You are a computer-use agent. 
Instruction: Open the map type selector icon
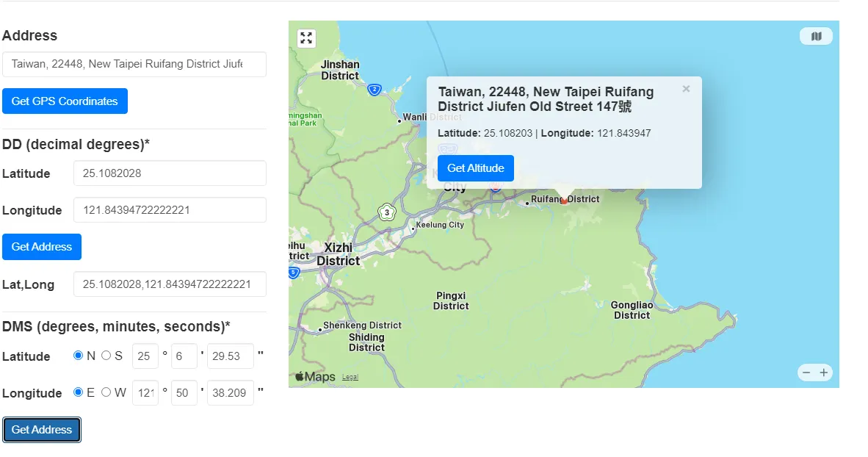(x=816, y=36)
